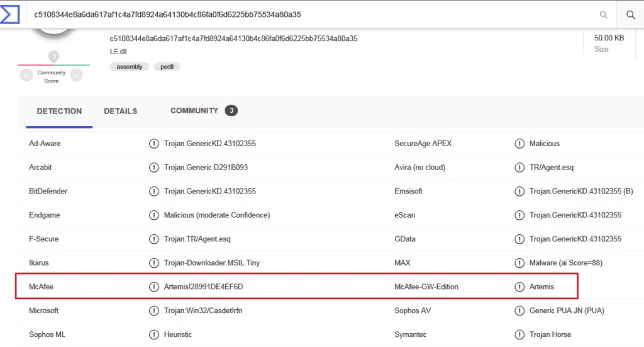
Task: Click the eScan engine name
Action: tap(404, 215)
